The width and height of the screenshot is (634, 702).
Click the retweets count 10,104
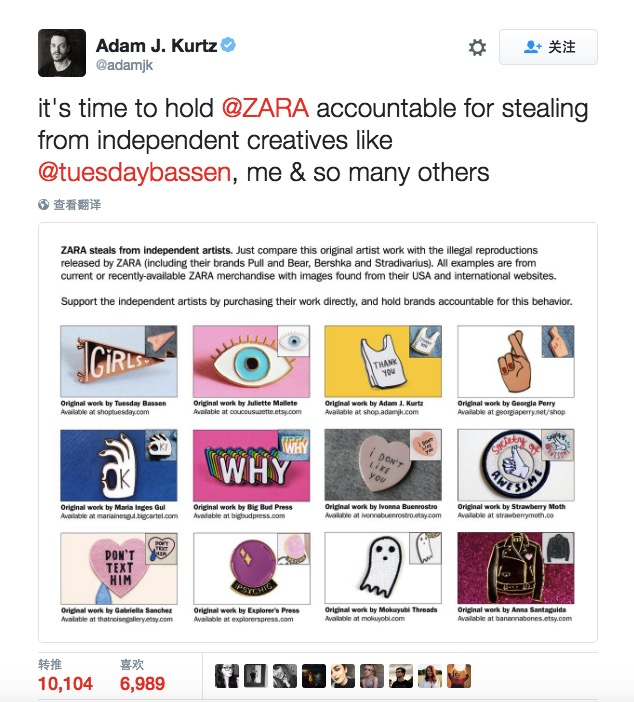pos(65,684)
